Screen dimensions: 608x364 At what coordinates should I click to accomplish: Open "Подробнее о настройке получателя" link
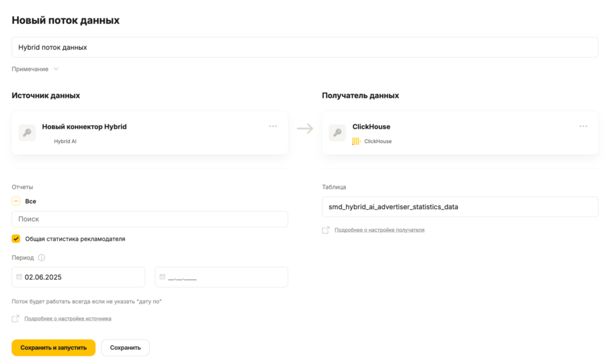point(379,230)
